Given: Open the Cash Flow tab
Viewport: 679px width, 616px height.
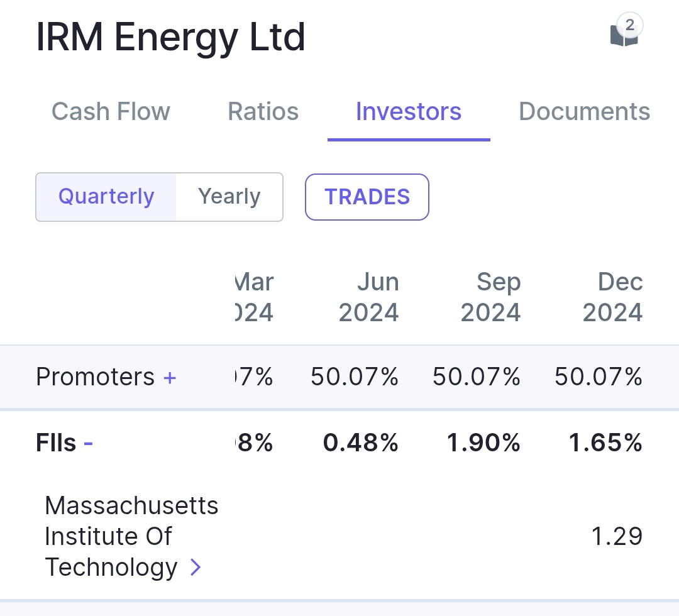Looking at the screenshot, I should coord(111,112).
